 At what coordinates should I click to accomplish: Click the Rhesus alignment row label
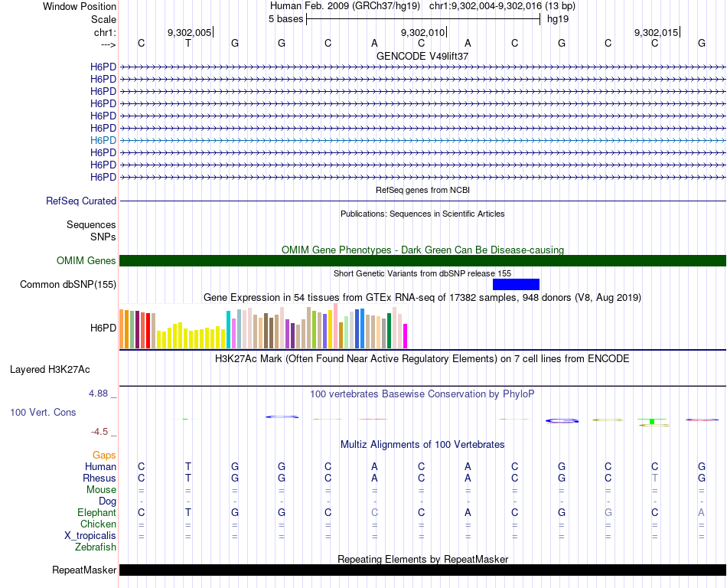click(99, 479)
